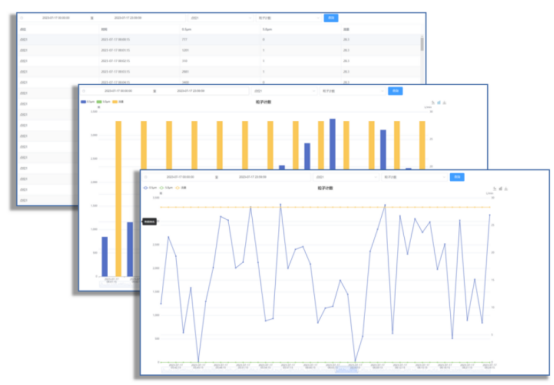Download chart image in bar chart window
Screen dimensions: 554x385
point(444,103)
